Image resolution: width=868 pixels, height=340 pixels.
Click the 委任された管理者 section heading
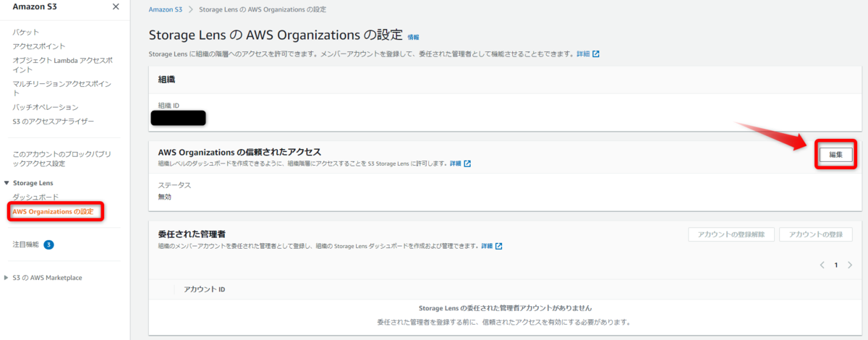click(192, 234)
